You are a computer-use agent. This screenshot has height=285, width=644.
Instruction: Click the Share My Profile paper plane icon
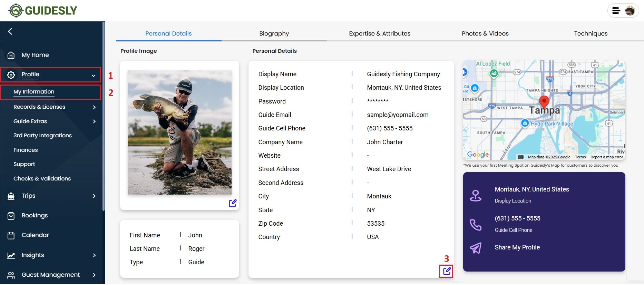[476, 248]
